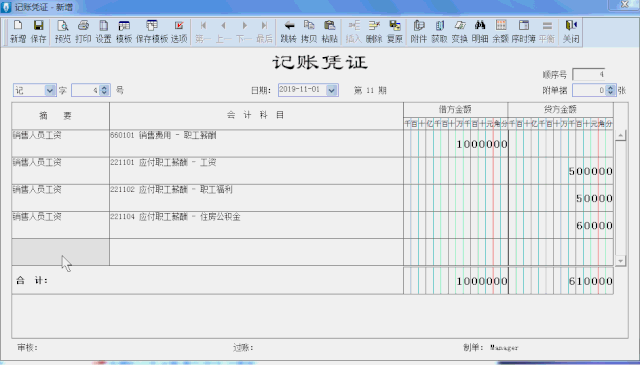Click the 销售人员工资 summary in the 221101 row
Screen dimensions: 640x365
60,171
